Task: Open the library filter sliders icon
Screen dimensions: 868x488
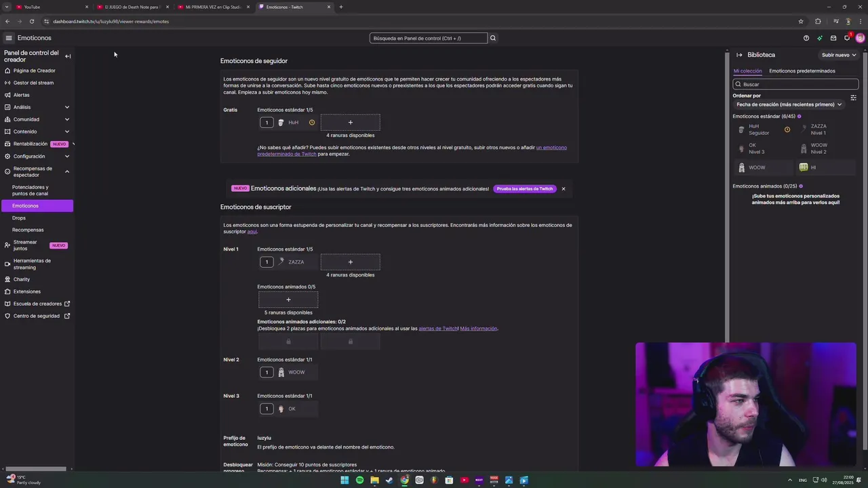Action: tap(853, 98)
